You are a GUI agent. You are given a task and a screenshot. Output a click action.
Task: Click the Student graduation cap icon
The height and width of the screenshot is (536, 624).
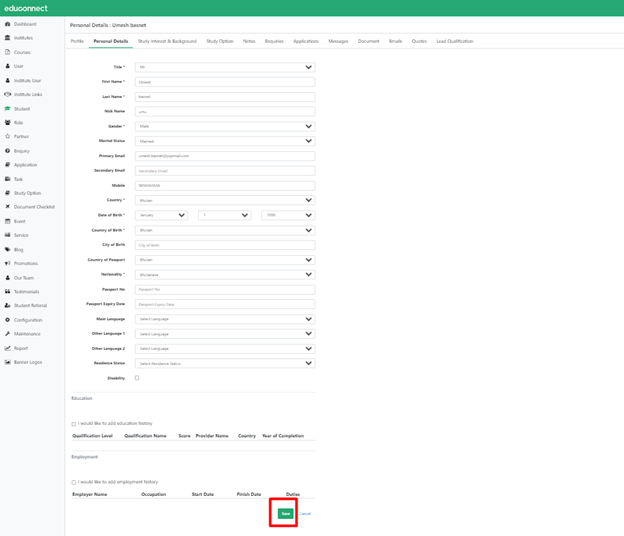tap(7, 109)
